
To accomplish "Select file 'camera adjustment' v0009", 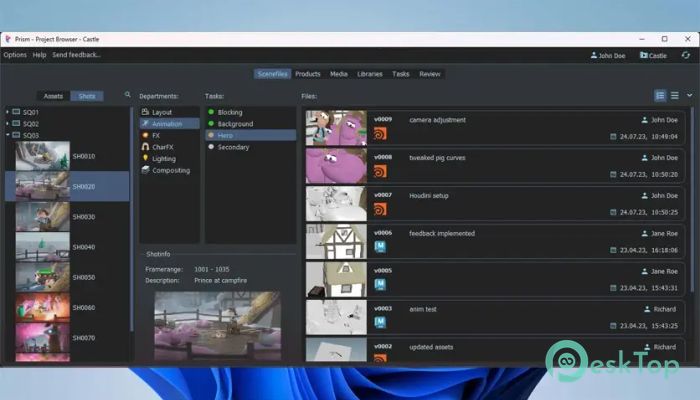I will point(496,128).
